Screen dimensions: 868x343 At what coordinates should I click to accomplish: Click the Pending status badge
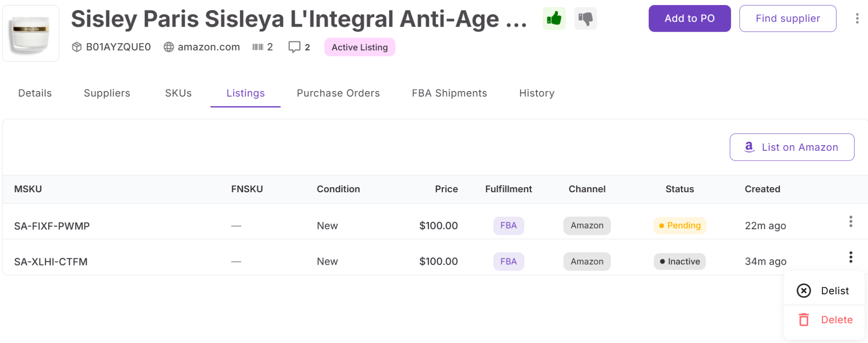pos(680,225)
